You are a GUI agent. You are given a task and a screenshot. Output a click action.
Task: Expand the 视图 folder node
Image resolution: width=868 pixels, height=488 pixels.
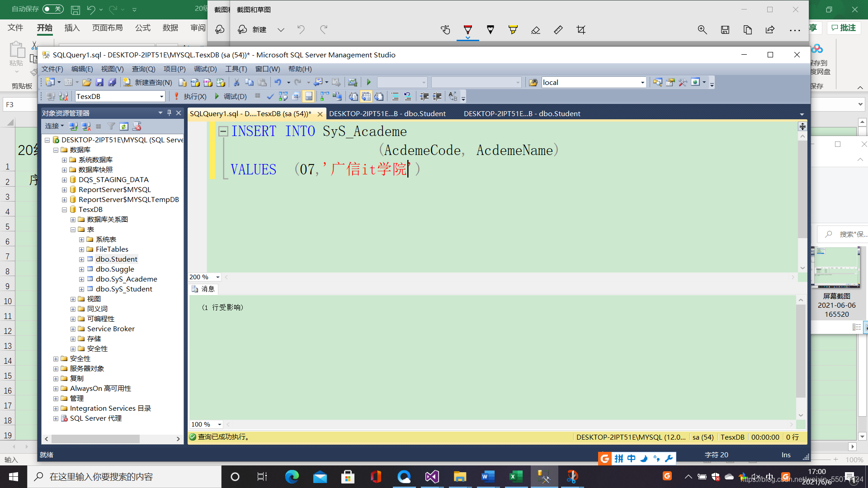pyautogui.click(x=73, y=299)
